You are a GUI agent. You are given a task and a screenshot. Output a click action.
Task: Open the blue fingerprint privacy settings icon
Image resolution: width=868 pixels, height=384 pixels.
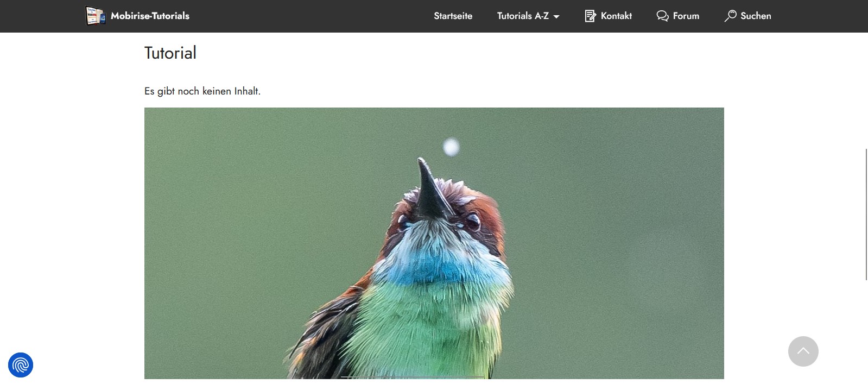tap(21, 365)
